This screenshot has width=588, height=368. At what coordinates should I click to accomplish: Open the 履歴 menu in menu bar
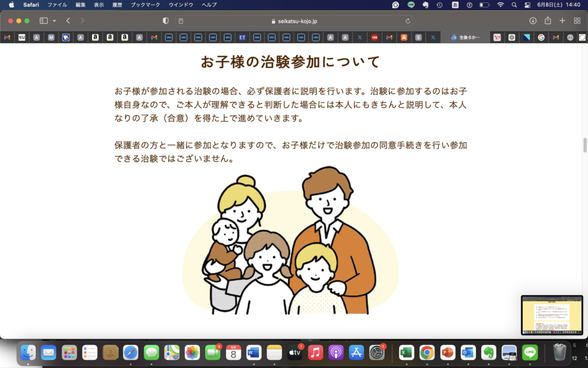117,5
